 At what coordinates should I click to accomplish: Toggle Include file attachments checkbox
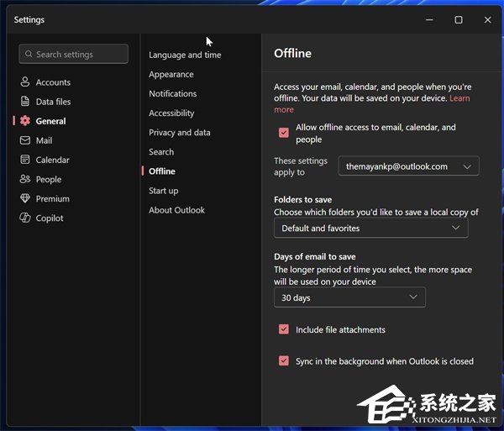point(284,329)
